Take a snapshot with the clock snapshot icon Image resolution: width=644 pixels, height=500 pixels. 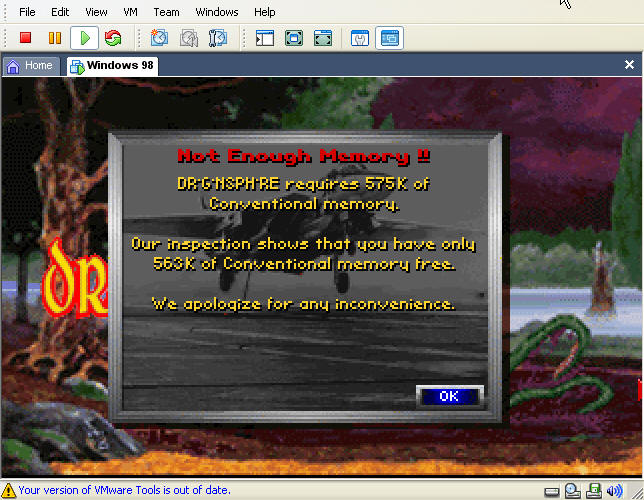click(159, 38)
